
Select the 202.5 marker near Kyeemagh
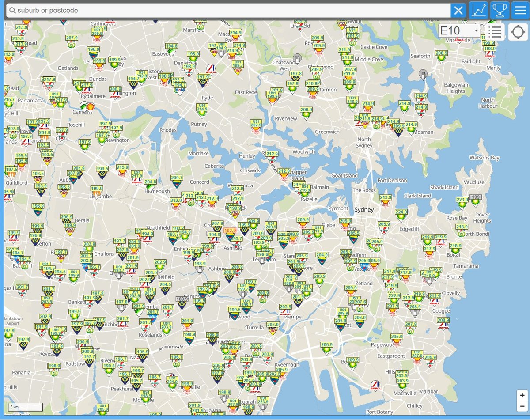275,377
